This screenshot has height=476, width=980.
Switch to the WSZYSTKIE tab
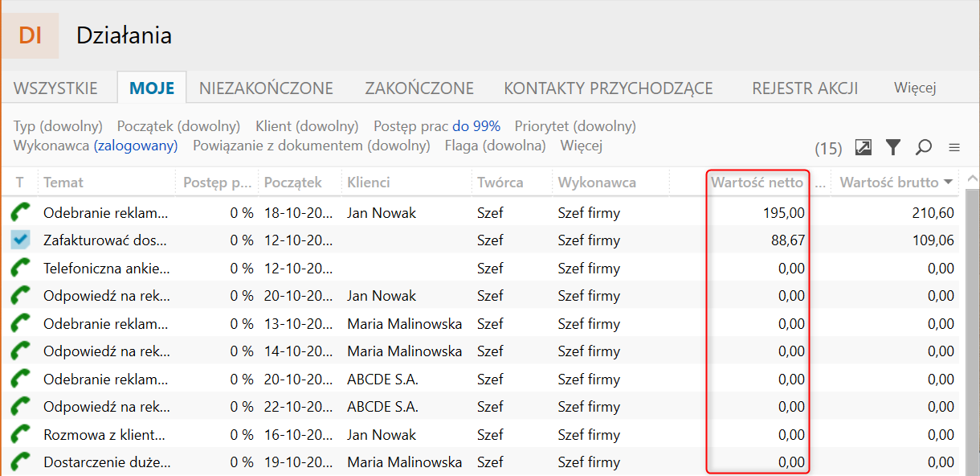pos(55,88)
